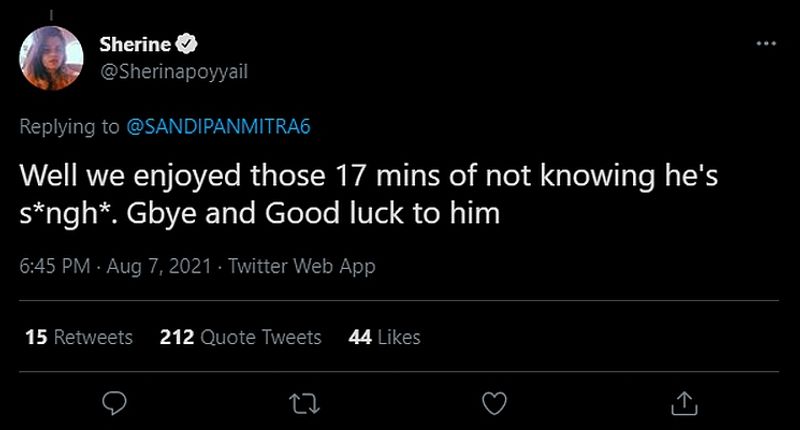Share the tweet via the share icon

pyautogui.click(x=683, y=401)
